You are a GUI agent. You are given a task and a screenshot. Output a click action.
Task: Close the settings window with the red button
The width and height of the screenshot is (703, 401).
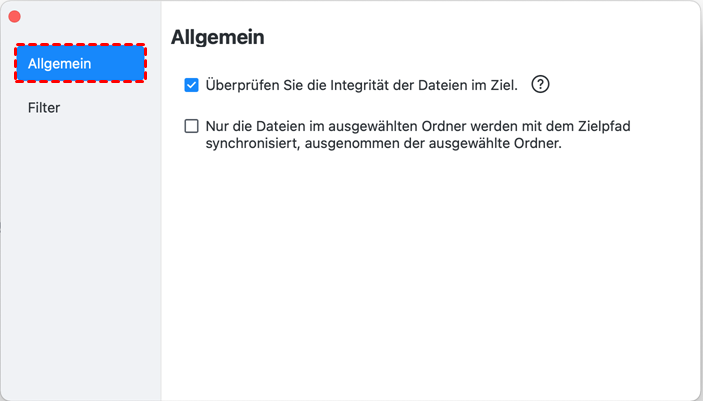(x=14, y=17)
